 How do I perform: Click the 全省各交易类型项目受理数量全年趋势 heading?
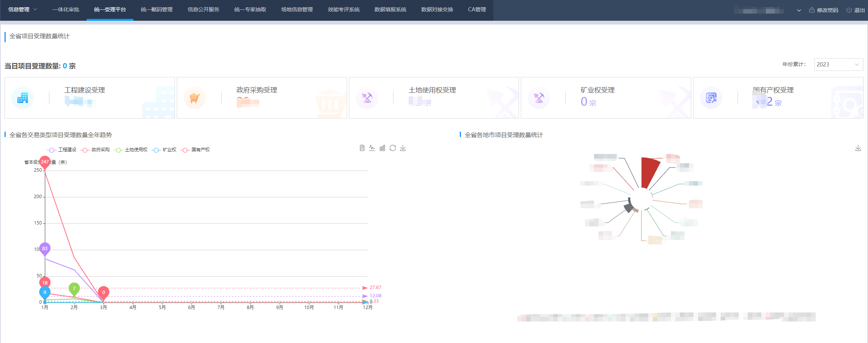tap(61, 135)
